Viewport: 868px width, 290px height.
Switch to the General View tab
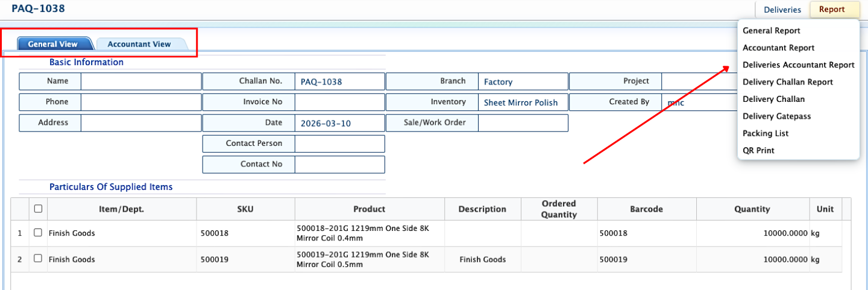[x=53, y=44]
